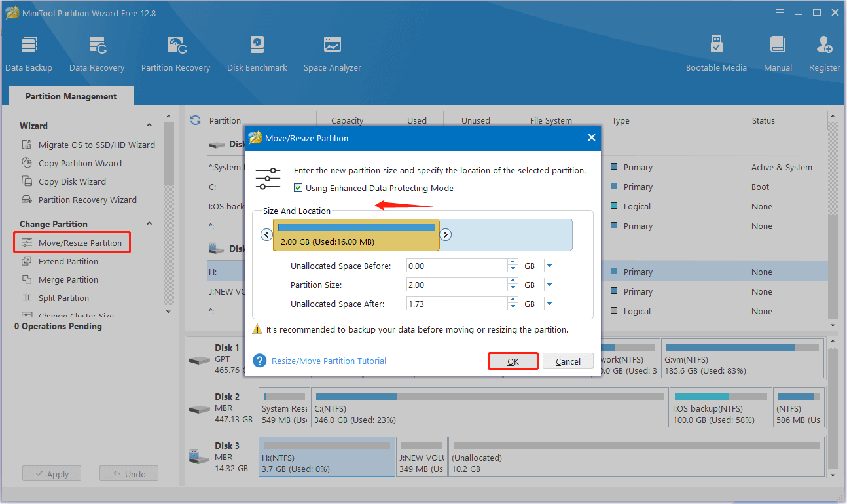This screenshot has width=847, height=504.
Task: Open the unit dropdown for Unallocated Space Before
Action: click(x=550, y=266)
